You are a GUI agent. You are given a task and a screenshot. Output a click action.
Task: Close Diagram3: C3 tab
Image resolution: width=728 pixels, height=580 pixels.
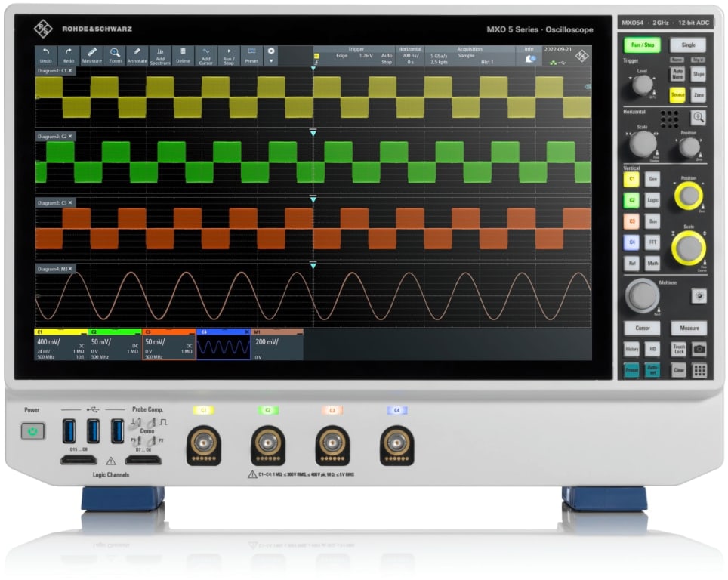[x=70, y=202]
